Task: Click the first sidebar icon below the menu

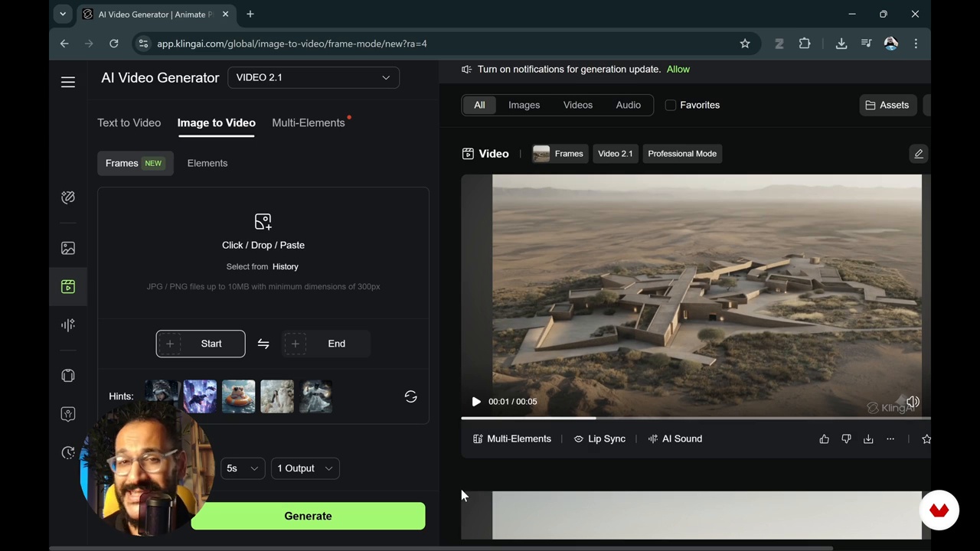Action: tap(68, 197)
